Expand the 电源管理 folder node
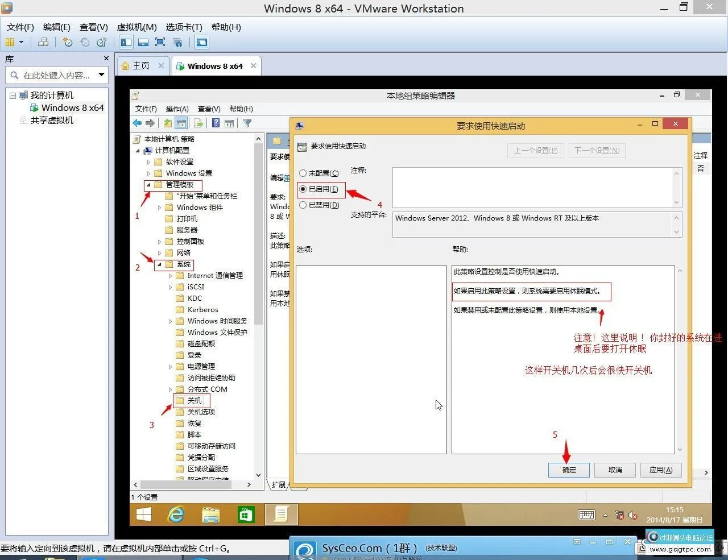Viewport: 728px width, 560px height. 170,367
